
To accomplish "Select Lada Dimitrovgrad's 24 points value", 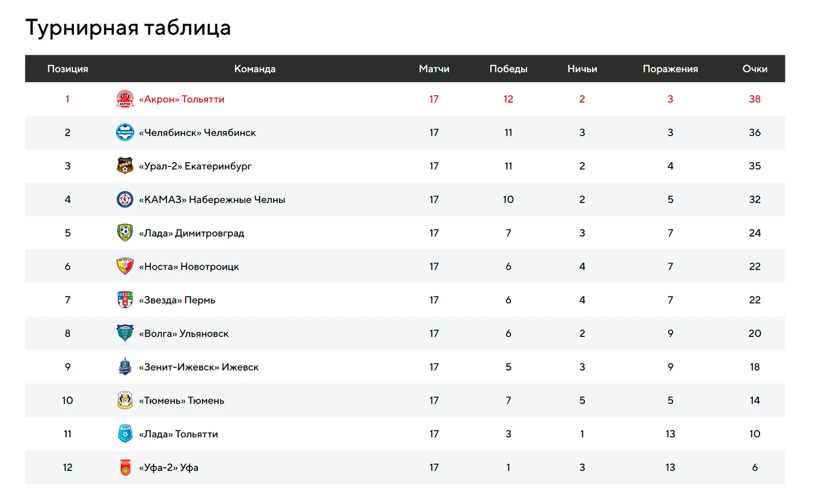I will coord(755,233).
